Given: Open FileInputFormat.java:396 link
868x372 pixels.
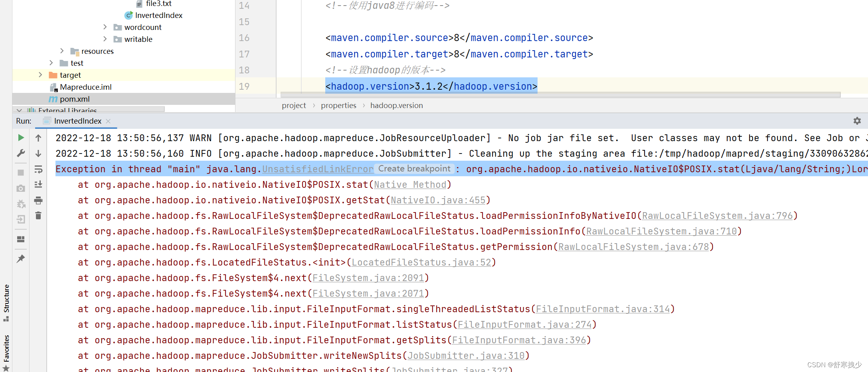Looking at the screenshot, I should (x=519, y=340).
